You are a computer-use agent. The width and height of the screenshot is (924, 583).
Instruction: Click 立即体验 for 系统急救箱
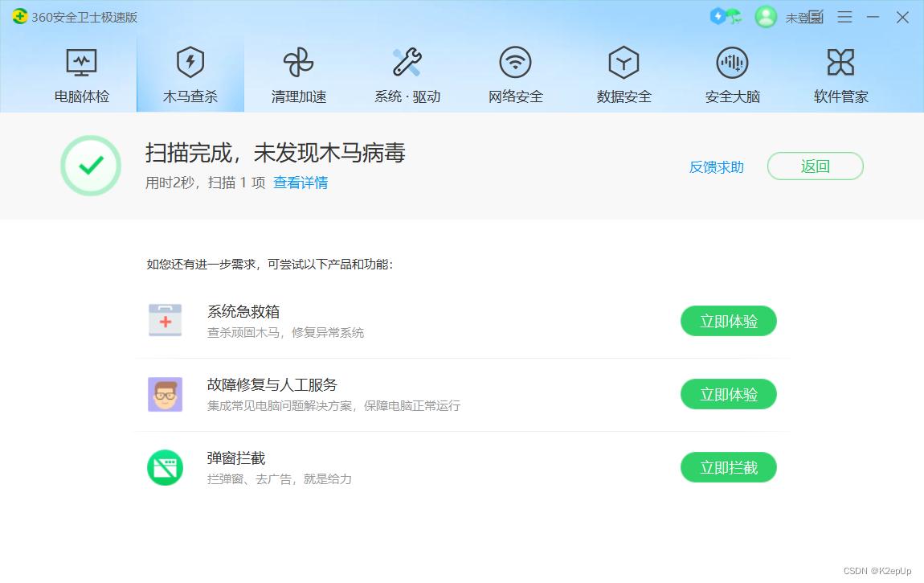tap(729, 322)
